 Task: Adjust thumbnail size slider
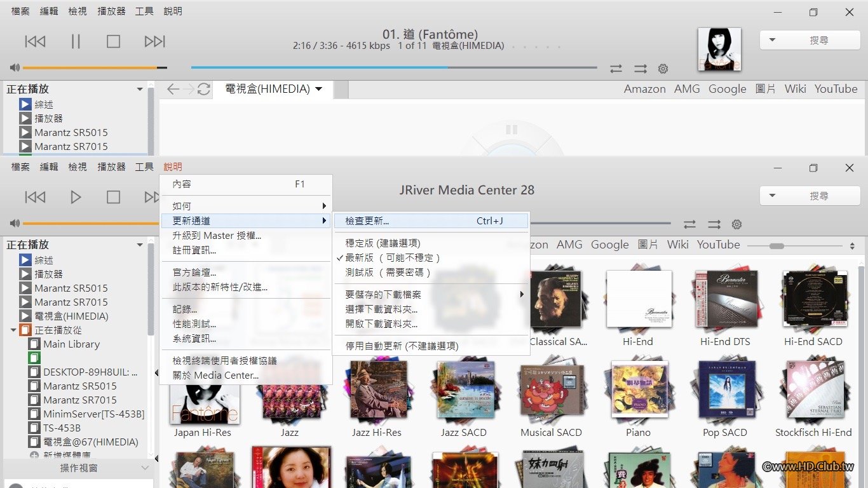[776, 246]
